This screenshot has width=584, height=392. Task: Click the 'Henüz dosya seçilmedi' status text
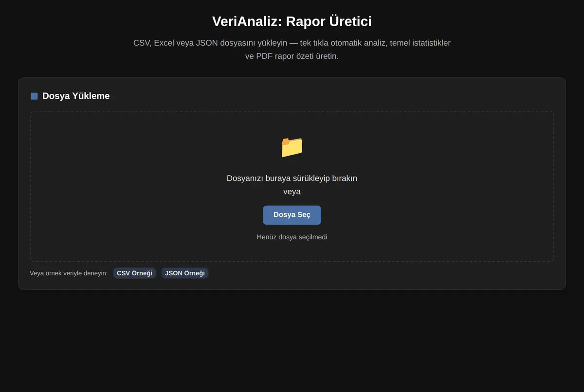point(292,237)
